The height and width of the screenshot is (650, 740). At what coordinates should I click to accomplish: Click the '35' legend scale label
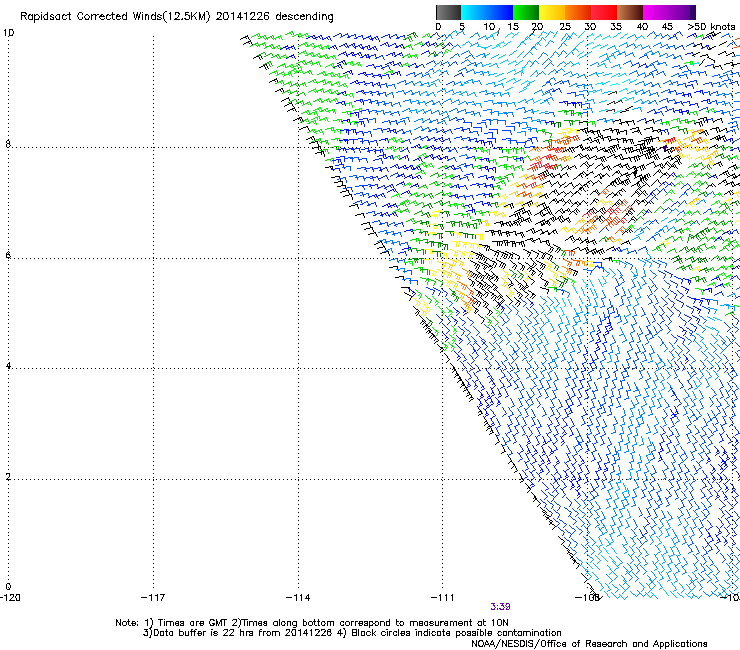(616, 27)
